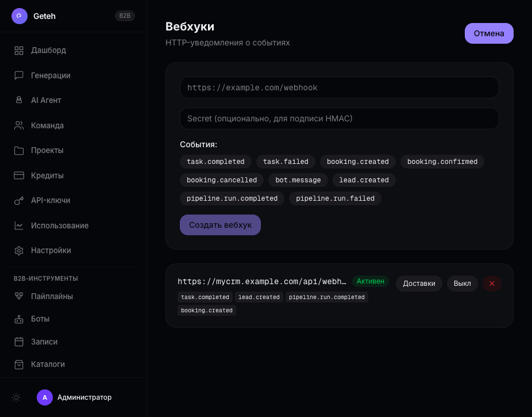Screen dimensions: 532x417
Task: Open Дашборд via its grid icon
Action: pyautogui.click(x=19, y=50)
